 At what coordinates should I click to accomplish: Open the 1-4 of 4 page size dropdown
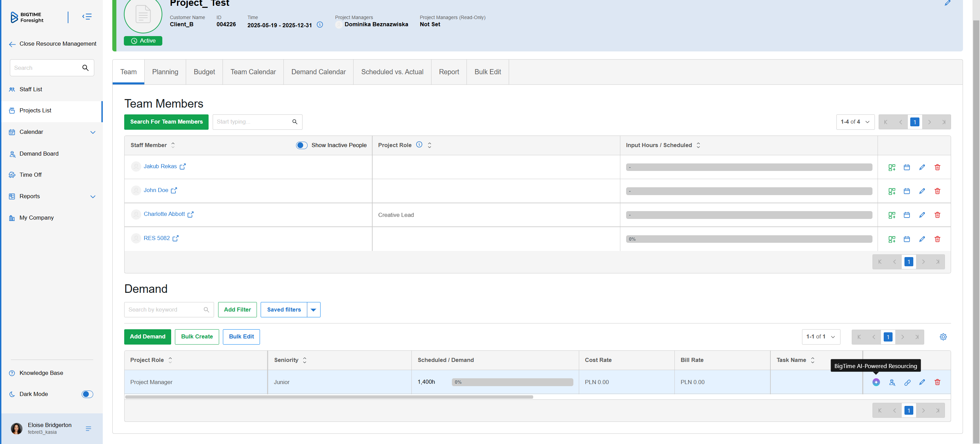tap(855, 122)
